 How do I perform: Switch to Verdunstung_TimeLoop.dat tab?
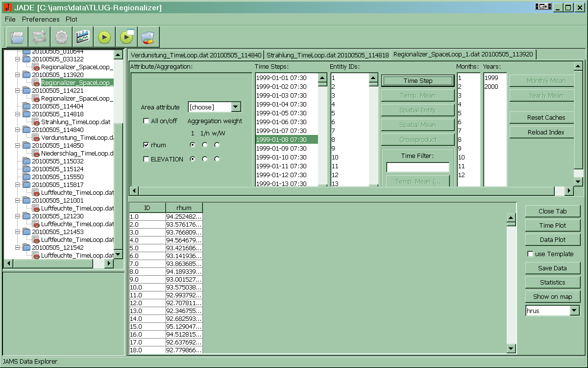[196, 54]
